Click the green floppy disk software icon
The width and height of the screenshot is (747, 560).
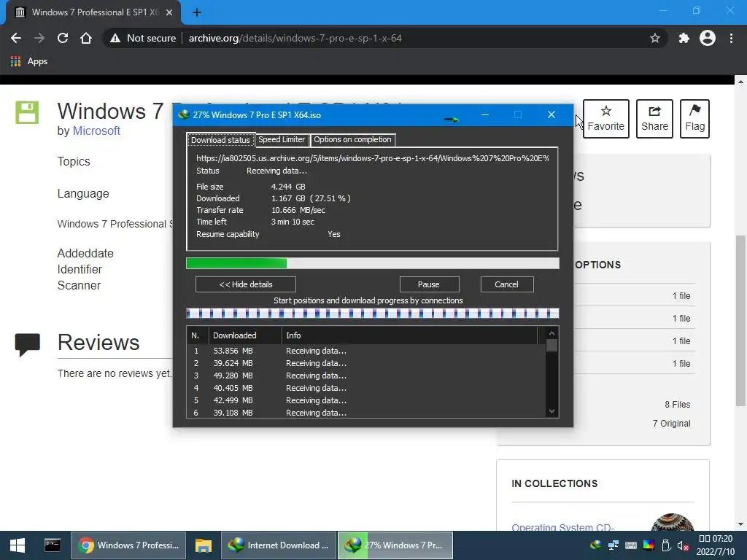27,112
